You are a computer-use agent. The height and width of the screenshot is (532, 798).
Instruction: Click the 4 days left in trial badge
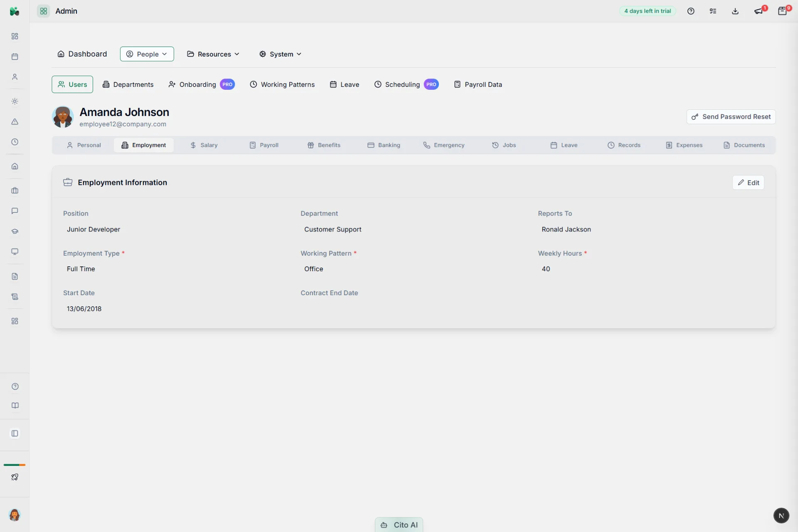click(x=648, y=11)
